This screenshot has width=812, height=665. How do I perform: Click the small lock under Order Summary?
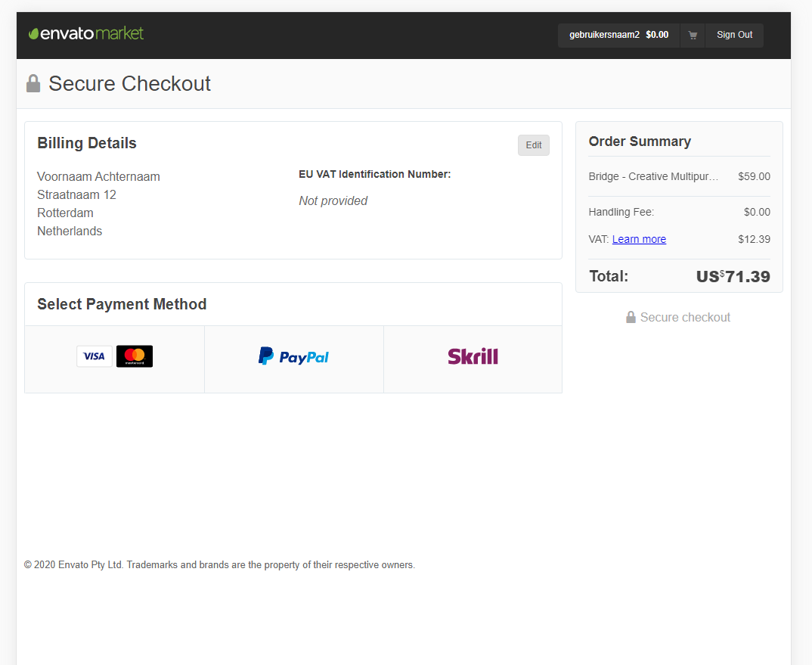pyautogui.click(x=631, y=318)
